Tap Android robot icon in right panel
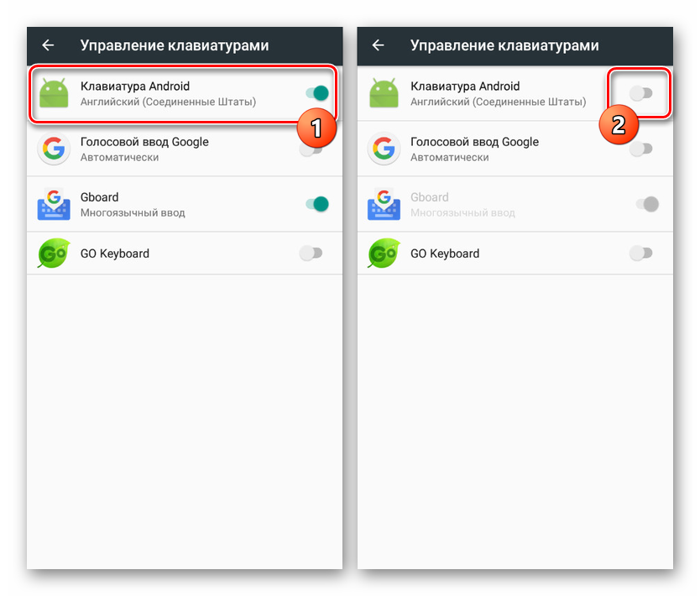The image size is (700, 596). [x=384, y=93]
